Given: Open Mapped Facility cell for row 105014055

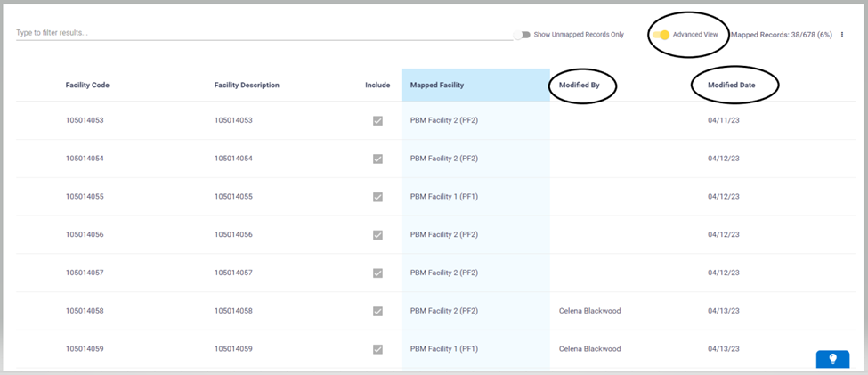Looking at the screenshot, I should click(x=444, y=197).
